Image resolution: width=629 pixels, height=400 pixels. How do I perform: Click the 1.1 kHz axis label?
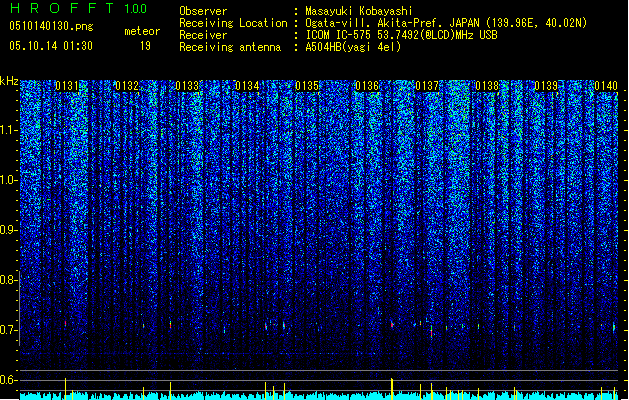pyautogui.click(x=8, y=130)
